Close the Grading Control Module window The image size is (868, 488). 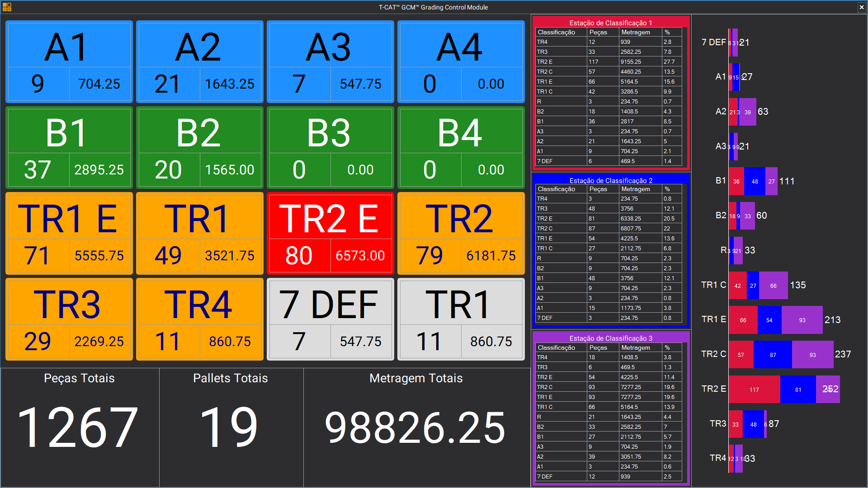click(862, 7)
